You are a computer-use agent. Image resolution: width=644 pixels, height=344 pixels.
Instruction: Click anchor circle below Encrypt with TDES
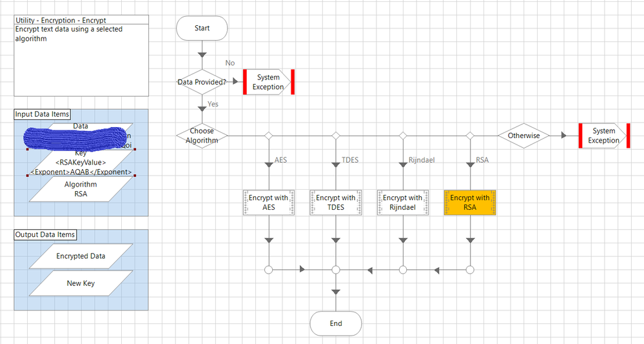pyautogui.click(x=336, y=270)
